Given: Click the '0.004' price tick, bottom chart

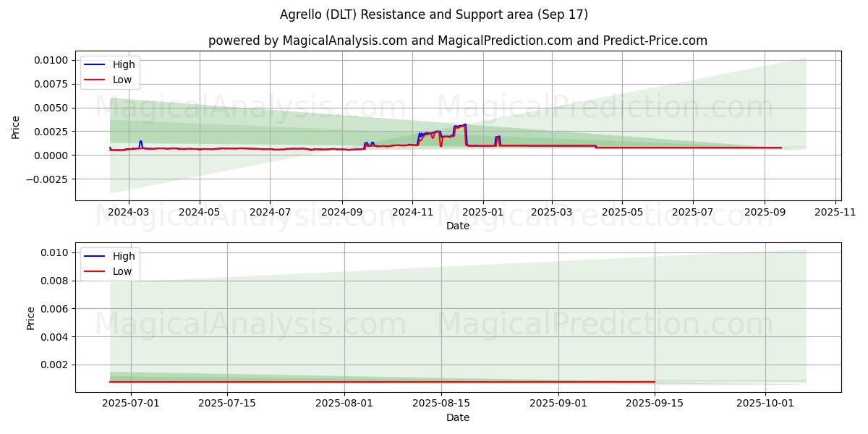Looking at the screenshot, I should click(54, 337).
